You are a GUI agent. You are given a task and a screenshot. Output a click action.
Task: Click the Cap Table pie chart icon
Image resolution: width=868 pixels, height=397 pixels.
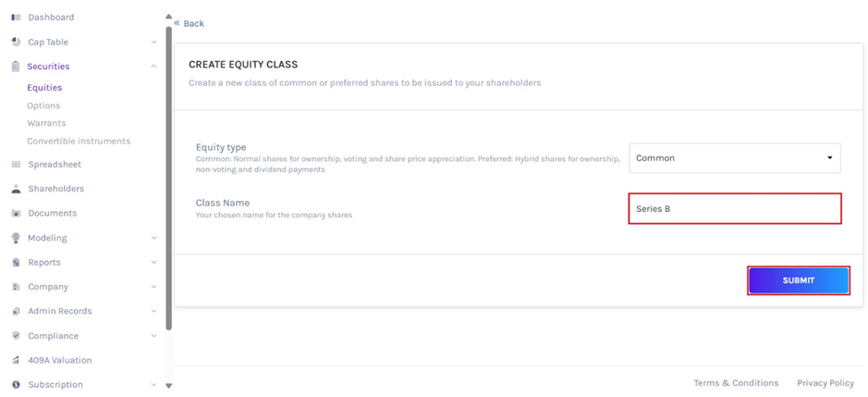pos(16,42)
